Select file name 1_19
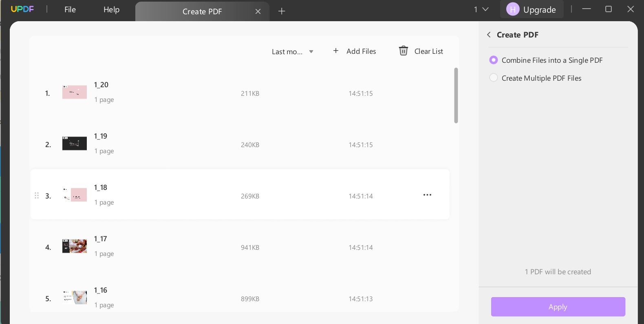This screenshot has height=324, width=644. click(x=101, y=136)
